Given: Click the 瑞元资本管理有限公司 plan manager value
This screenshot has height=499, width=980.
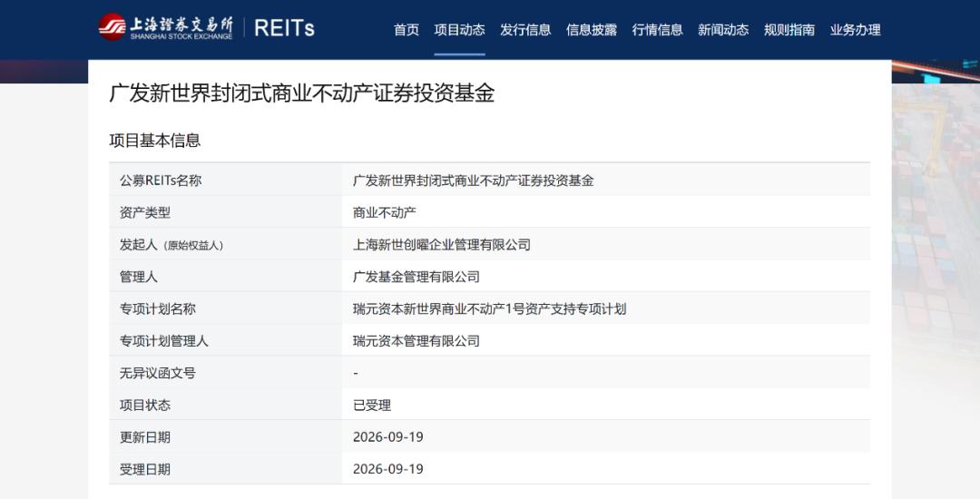Looking at the screenshot, I should click(416, 341).
